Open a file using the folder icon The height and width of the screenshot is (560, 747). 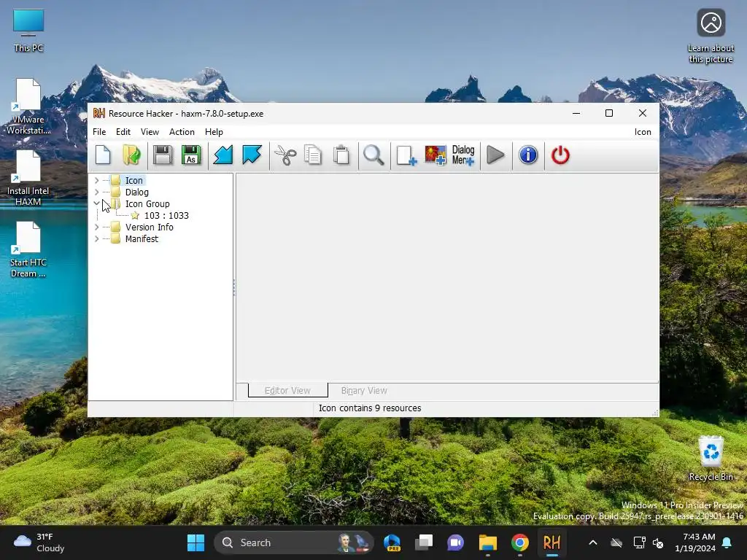[131, 155]
